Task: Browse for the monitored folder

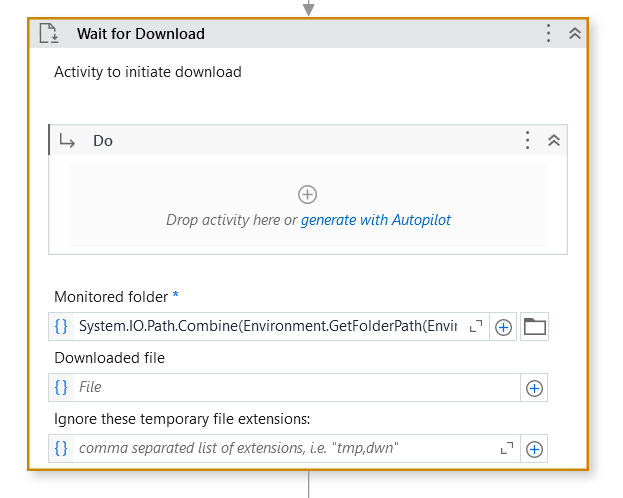Action: [x=535, y=326]
